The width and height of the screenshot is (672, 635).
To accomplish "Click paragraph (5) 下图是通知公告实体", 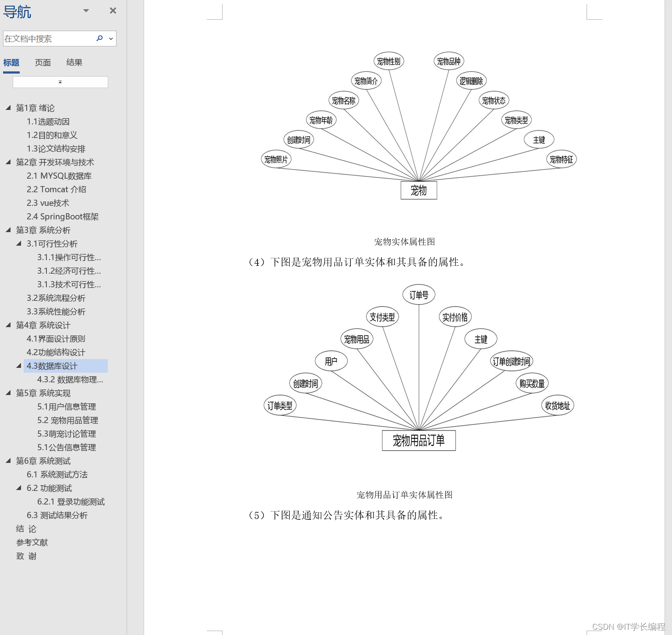I will tap(346, 515).
